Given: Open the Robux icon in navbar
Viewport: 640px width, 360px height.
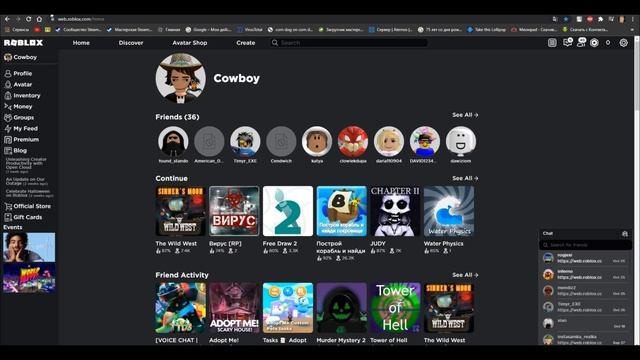Looking at the screenshot, I should (594, 43).
